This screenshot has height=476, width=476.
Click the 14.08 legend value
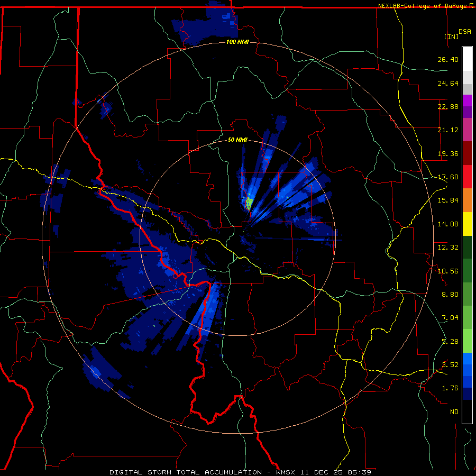[x=448, y=224]
